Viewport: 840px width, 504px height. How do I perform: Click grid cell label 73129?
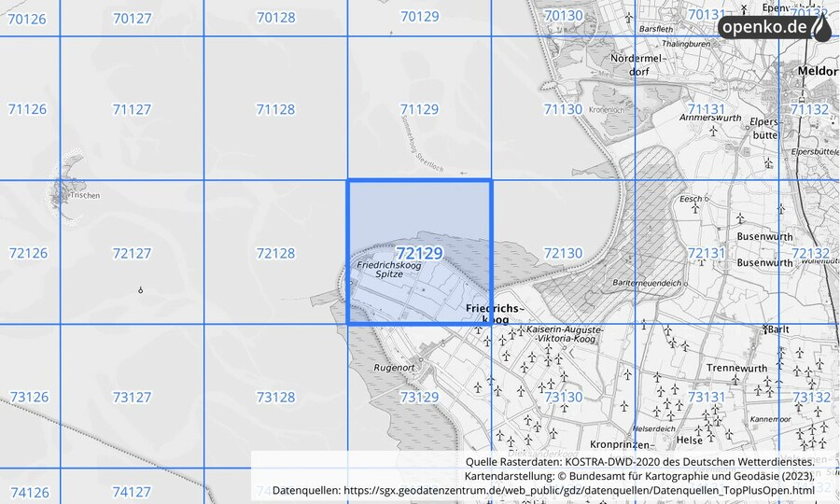click(x=419, y=397)
